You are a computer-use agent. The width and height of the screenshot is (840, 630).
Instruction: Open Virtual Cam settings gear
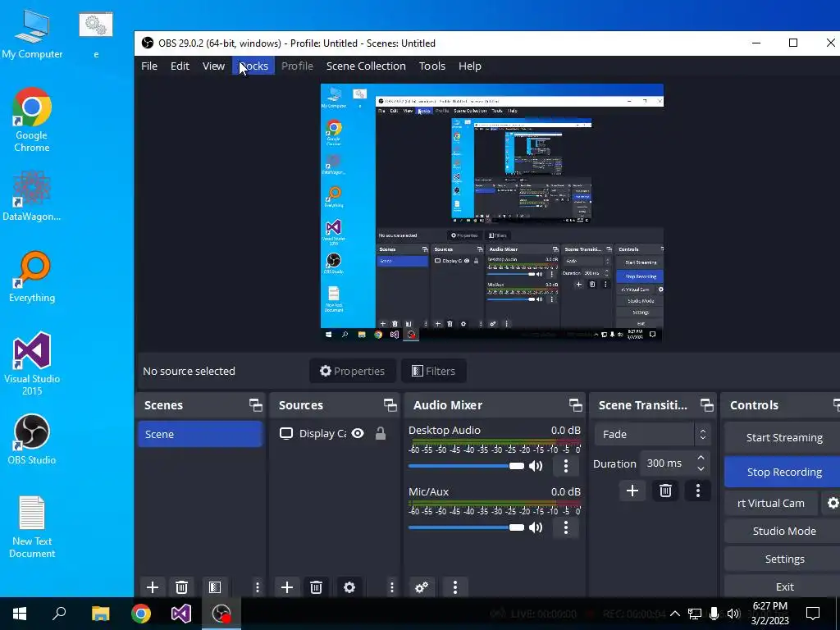point(832,503)
